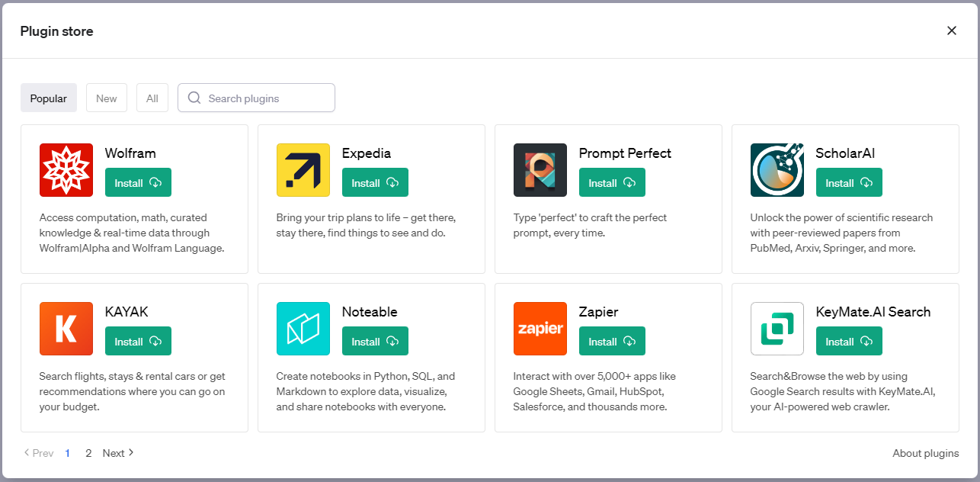The height and width of the screenshot is (482, 980).
Task: Open the About plugins link
Action: [x=926, y=453]
